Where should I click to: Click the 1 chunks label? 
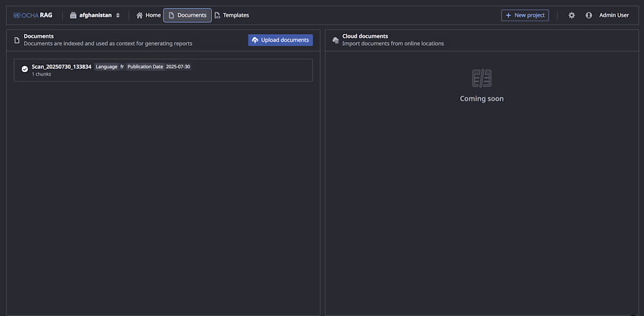42,74
